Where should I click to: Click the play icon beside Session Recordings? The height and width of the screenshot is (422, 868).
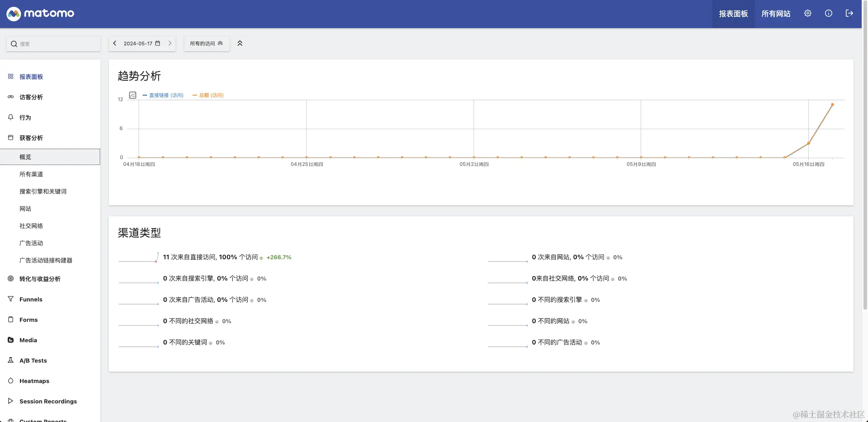point(11,401)
